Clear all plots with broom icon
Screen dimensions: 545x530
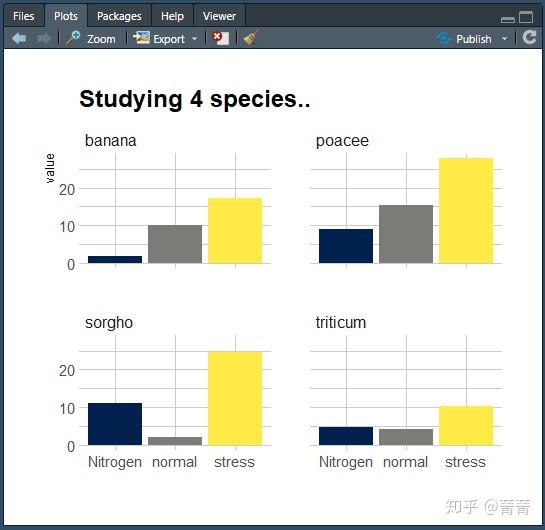coord(251,38)
